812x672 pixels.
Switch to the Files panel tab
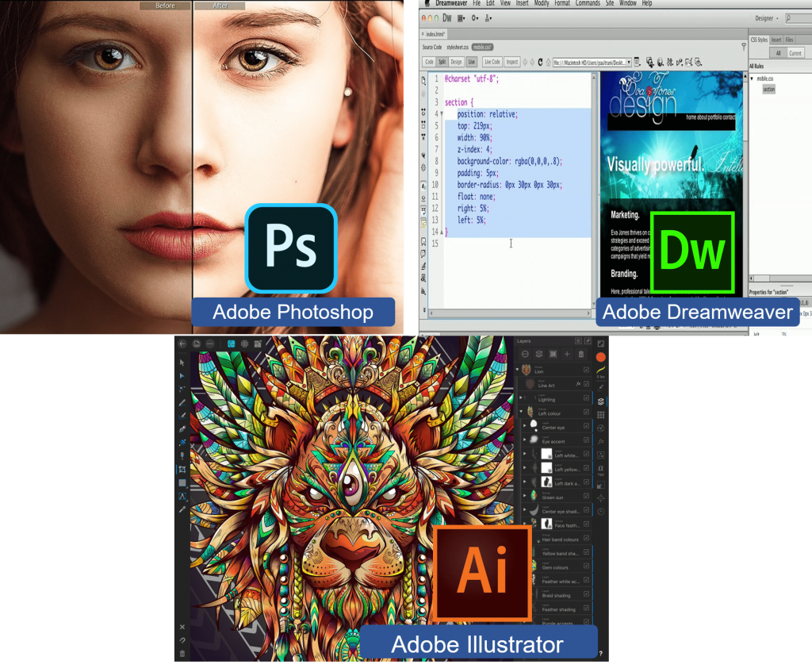789,40
